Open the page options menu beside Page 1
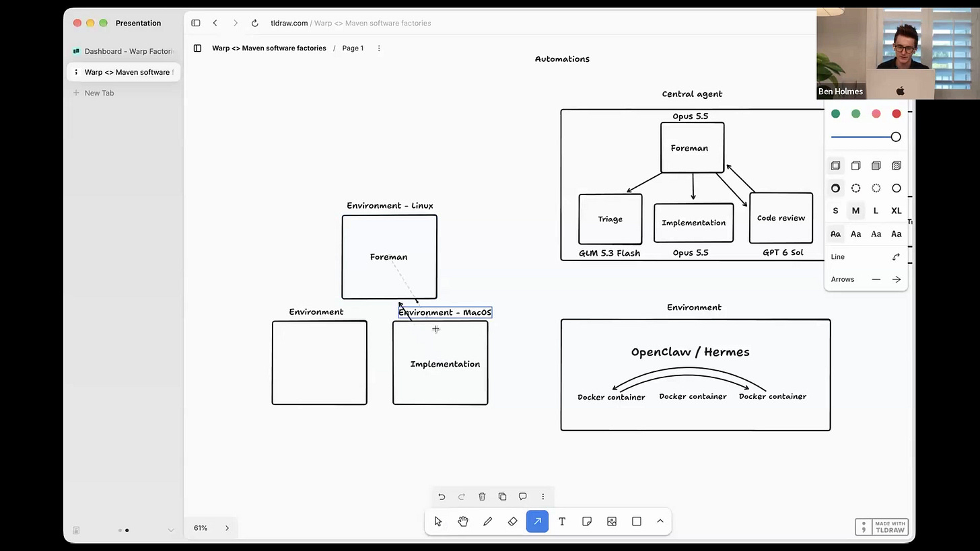The height and width of the screenshot is (551, 980). click(x=379, y=48)
